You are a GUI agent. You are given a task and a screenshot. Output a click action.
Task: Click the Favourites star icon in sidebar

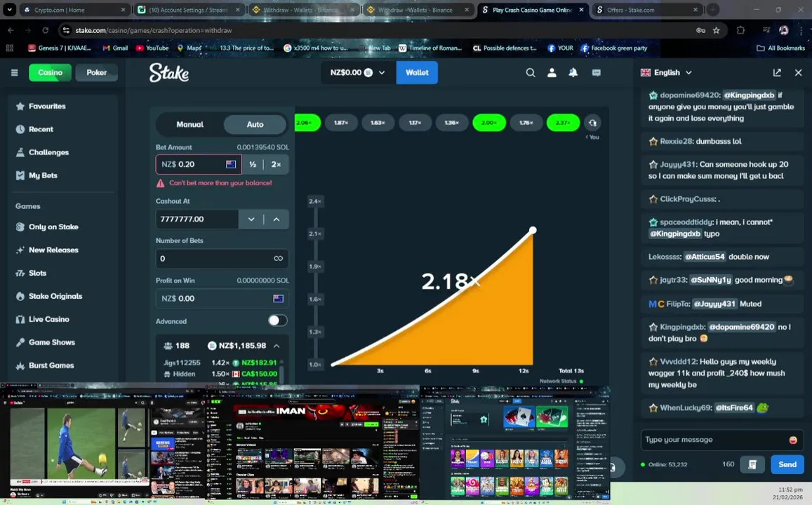point(20,106)
